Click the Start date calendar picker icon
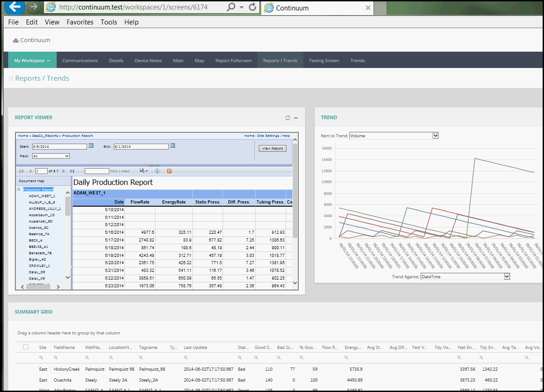The width and height of the screenshot is (544, 392). [x=91, y=146]
